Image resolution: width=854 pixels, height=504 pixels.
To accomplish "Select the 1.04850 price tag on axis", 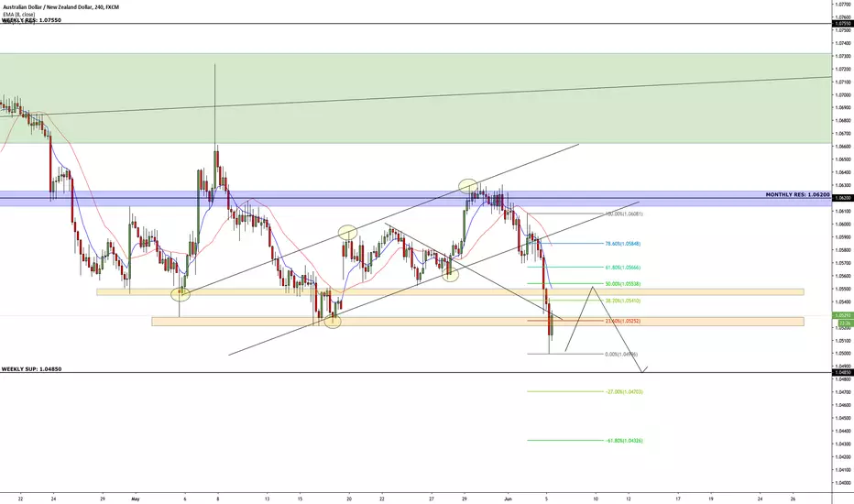I will 843,372.
